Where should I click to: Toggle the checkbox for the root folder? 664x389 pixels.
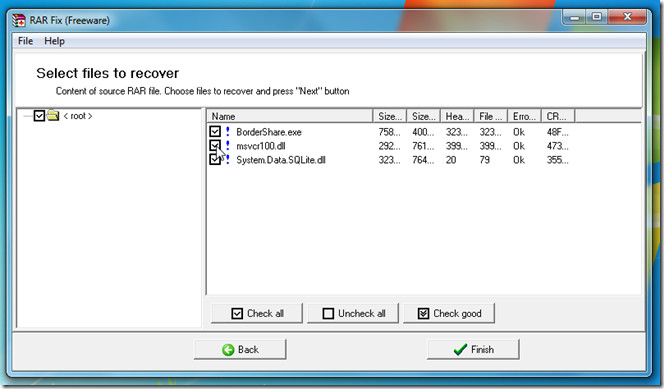coord(39,116)
